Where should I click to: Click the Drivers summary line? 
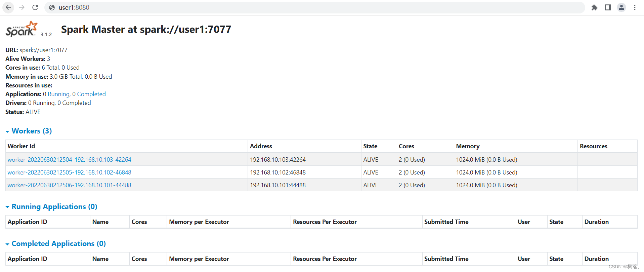coord(48,103)
